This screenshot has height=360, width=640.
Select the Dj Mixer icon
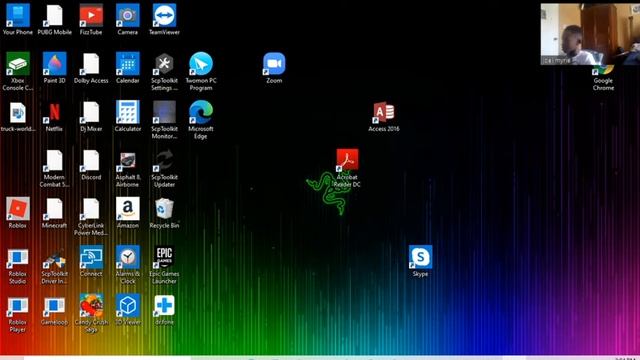pos(91,112)
